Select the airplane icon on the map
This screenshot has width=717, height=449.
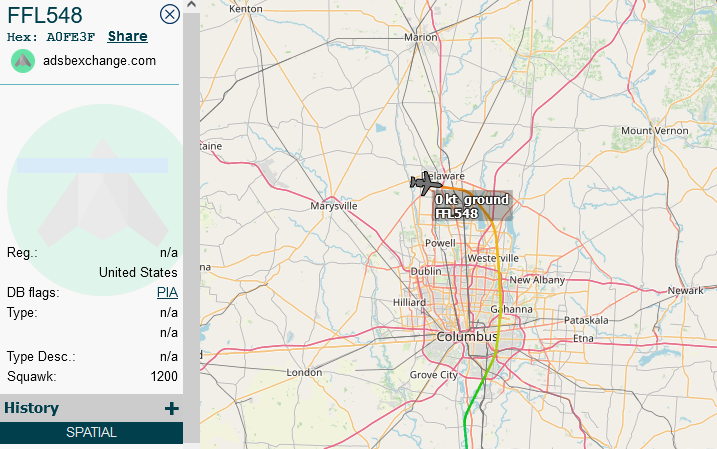(x=425, y=183)
